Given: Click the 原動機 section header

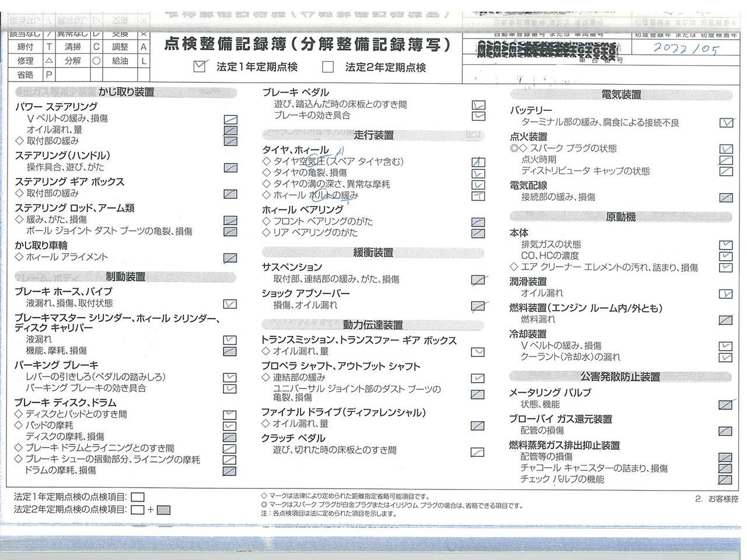Looking at the screenshot, I should (x=621, y=217).
